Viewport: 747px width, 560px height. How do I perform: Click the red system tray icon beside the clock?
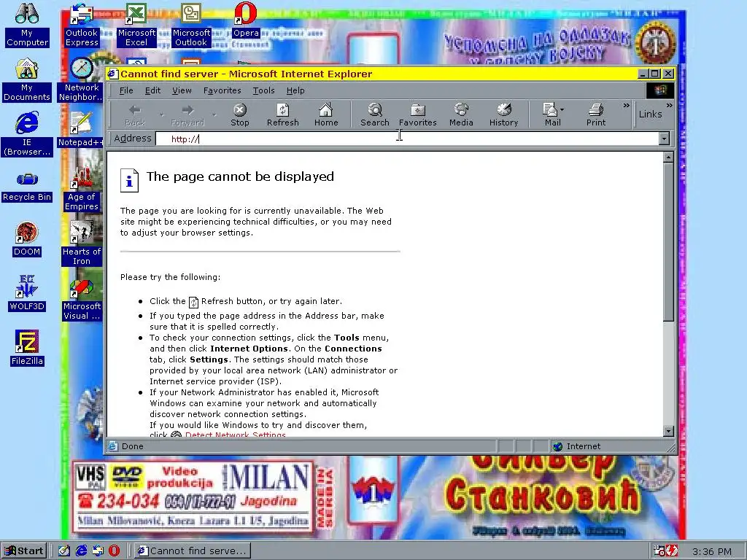tap(672, 551)
